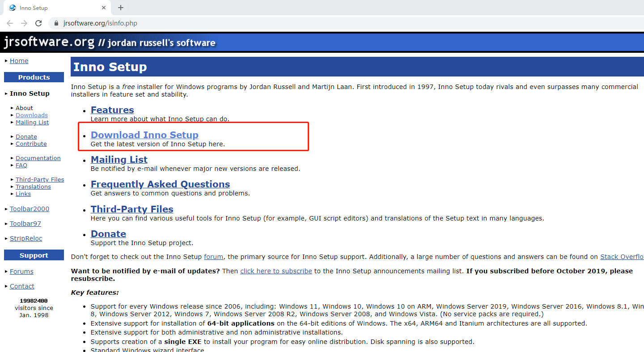Viewport: 644px width, 352px height.
Task: Open the About sidebar item
Action: coord(24,108)
